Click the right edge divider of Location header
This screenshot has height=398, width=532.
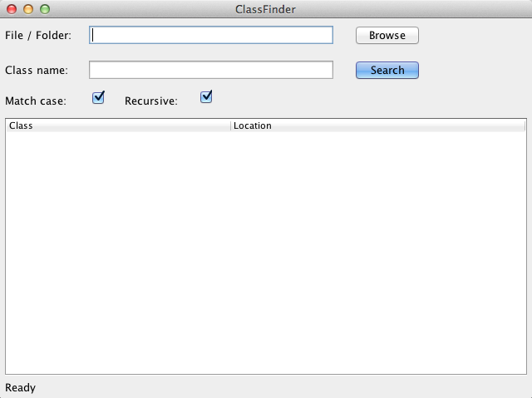525,125
